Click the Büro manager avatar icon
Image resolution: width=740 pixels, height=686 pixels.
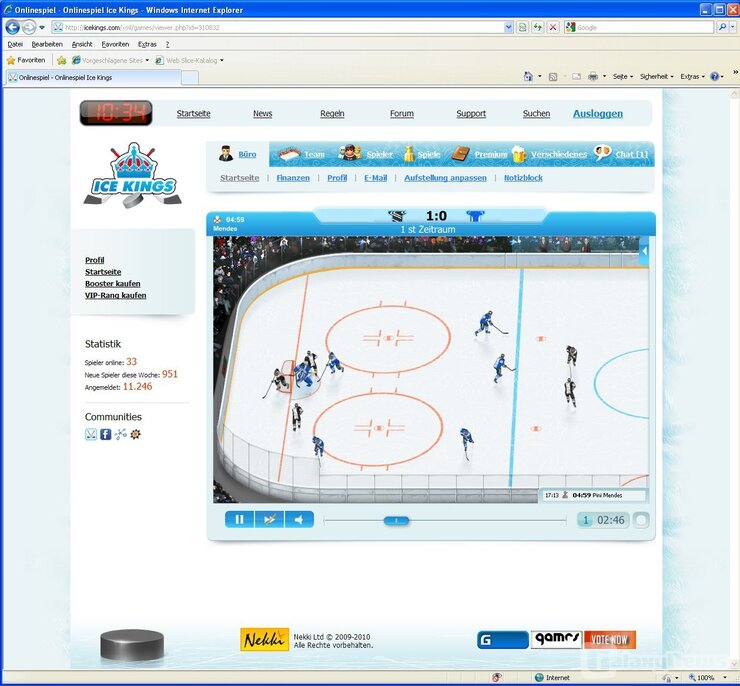226,153
